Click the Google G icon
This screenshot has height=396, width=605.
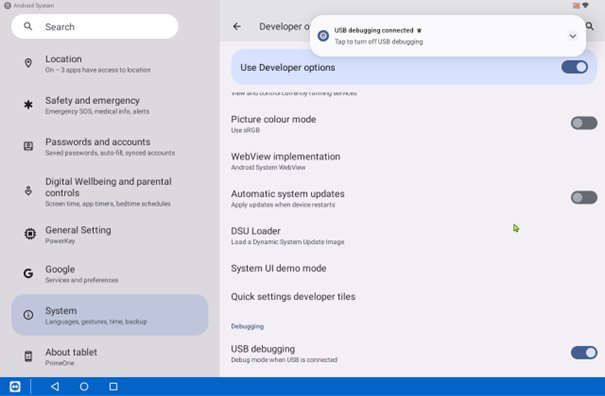click(x=28, y=273)
